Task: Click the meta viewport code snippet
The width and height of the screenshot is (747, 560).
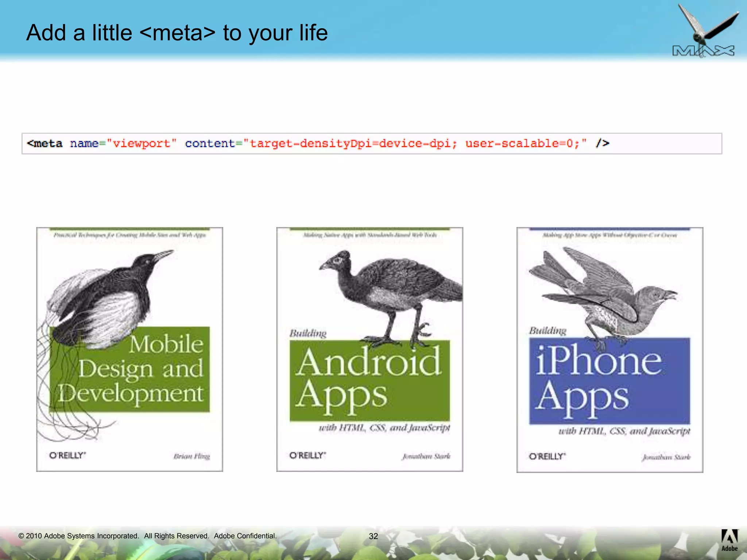Action: pyautogui.click(x=372, y=144)
